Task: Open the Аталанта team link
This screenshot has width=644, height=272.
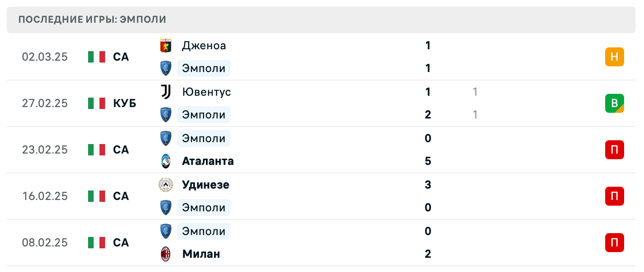Action: 208,161
